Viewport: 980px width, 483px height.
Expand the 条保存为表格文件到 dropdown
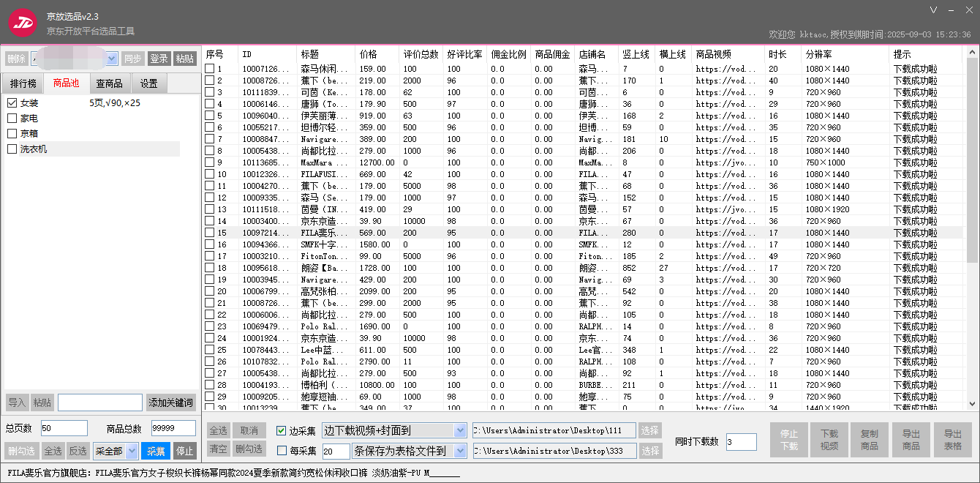[460, 451]
